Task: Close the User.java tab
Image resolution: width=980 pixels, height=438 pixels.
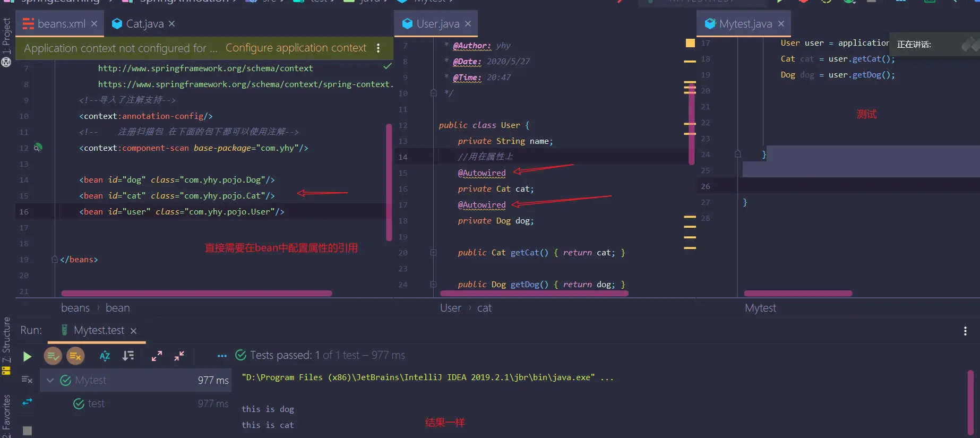Action: pyautogui.click(x=468, y=24)
